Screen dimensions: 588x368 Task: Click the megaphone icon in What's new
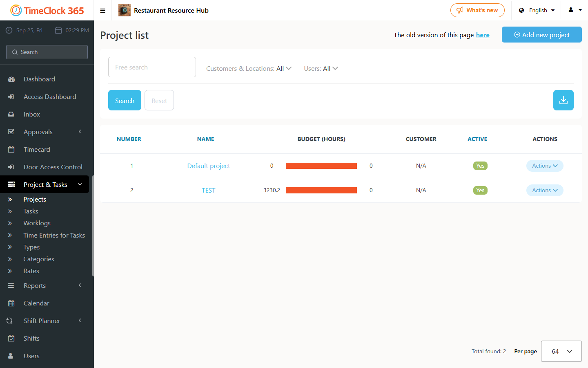click(460, 10)
